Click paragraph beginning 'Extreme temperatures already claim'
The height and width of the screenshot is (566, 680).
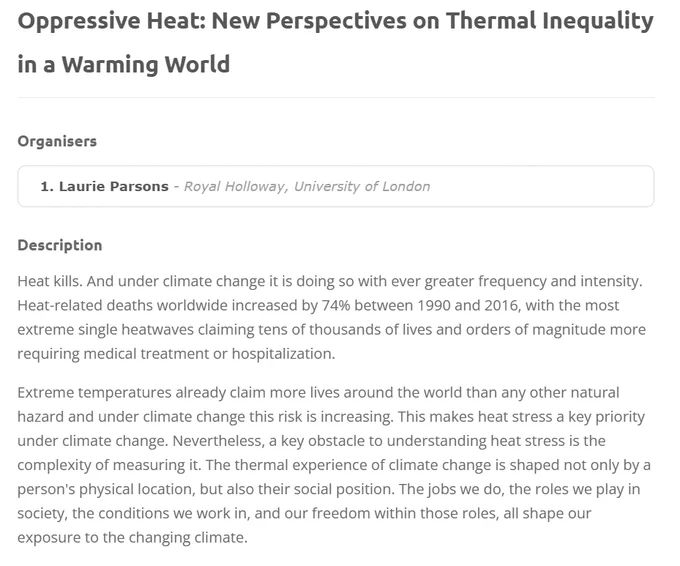tap(336, 465)
